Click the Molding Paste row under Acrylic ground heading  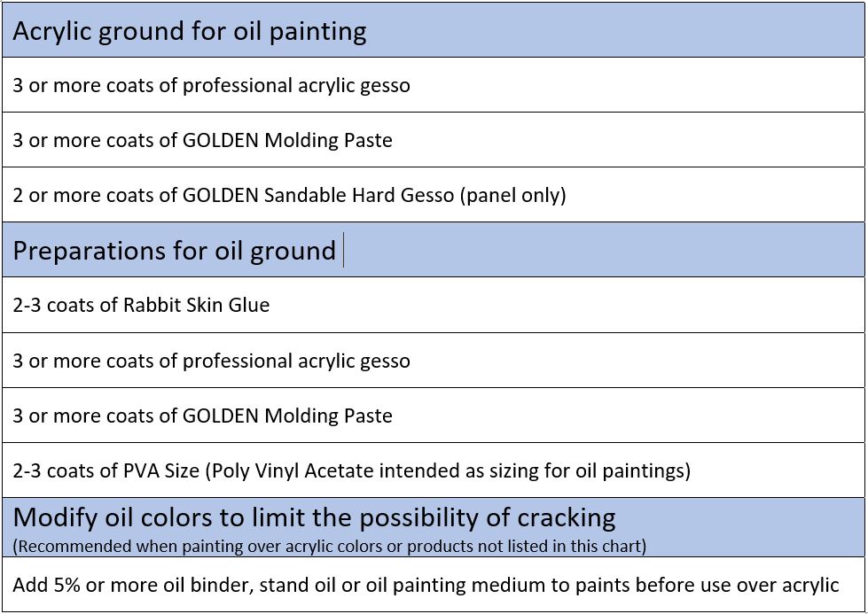coord(202,141)
